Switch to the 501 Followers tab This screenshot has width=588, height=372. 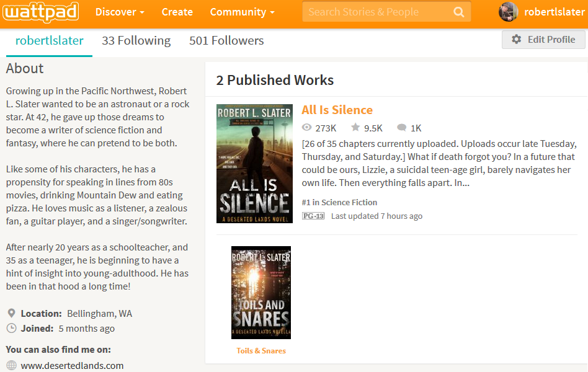click(x=226, y=40)
